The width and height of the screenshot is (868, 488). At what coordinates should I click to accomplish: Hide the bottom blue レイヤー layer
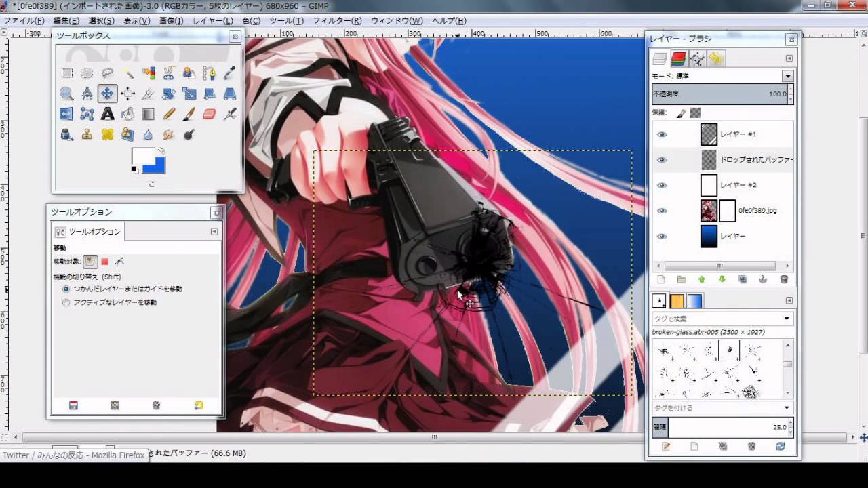click(662, 236)
